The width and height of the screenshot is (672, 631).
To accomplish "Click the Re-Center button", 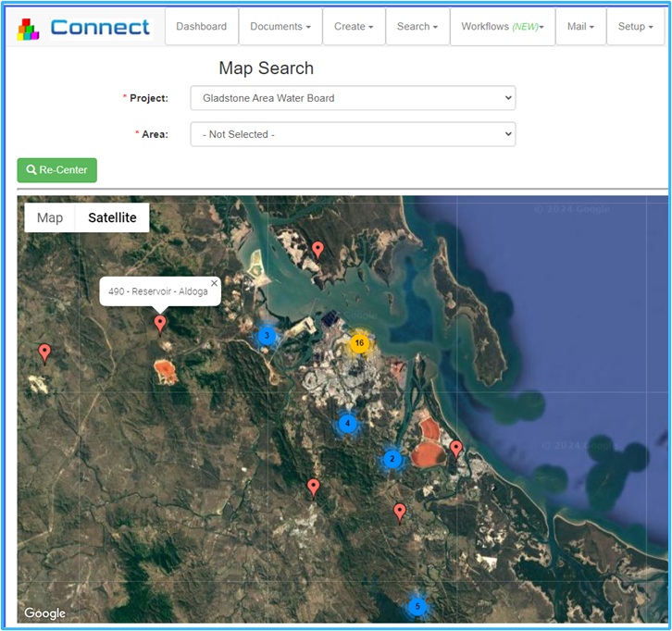I will (x=57, y=170).
